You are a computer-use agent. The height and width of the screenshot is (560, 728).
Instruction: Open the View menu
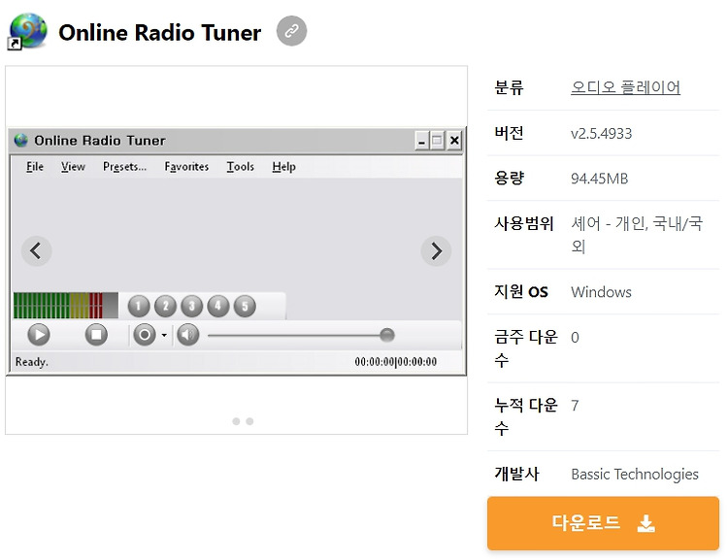(73, 167)
